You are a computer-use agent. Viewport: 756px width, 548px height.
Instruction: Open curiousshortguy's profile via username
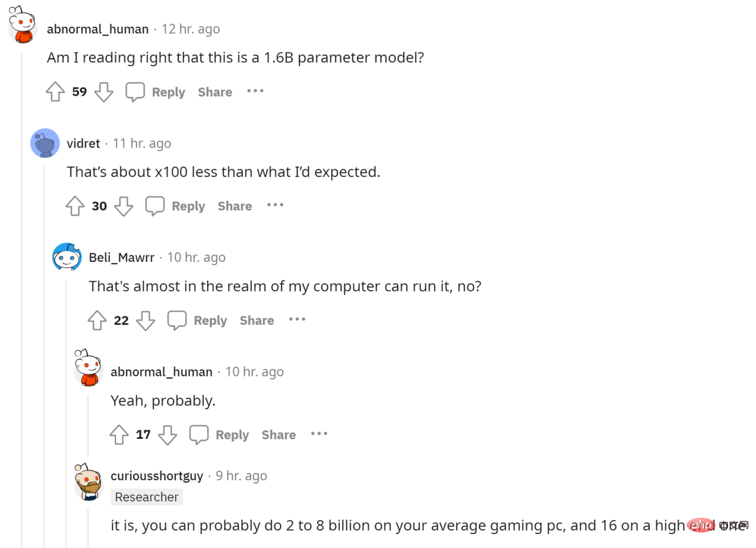157,476
